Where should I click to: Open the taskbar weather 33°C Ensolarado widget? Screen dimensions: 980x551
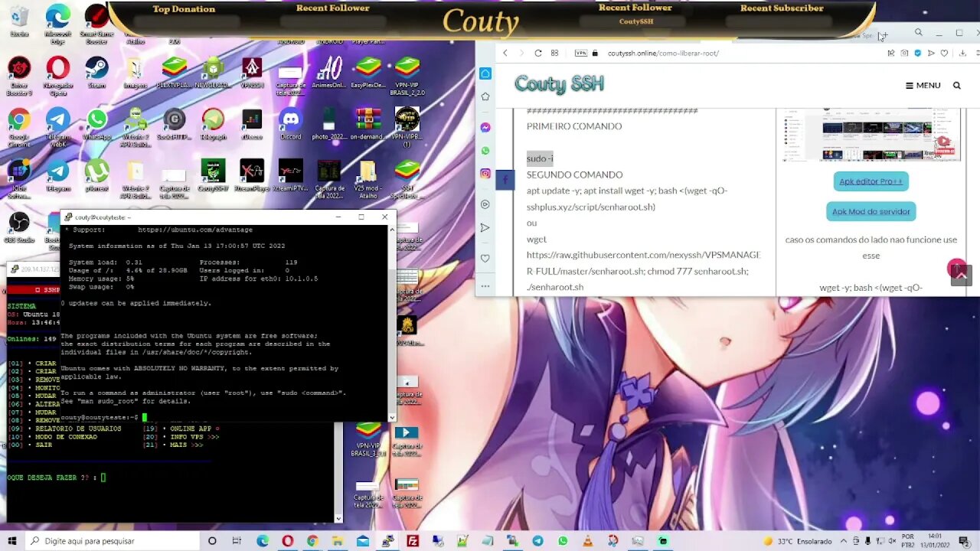click(x=797, y=541)
